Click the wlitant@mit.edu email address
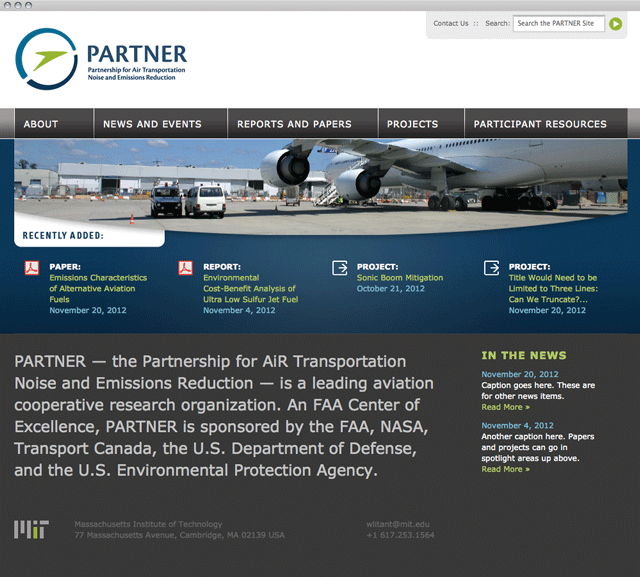This screenshot has height=577, width=640. pyautogui.click(x=398, y=524)
